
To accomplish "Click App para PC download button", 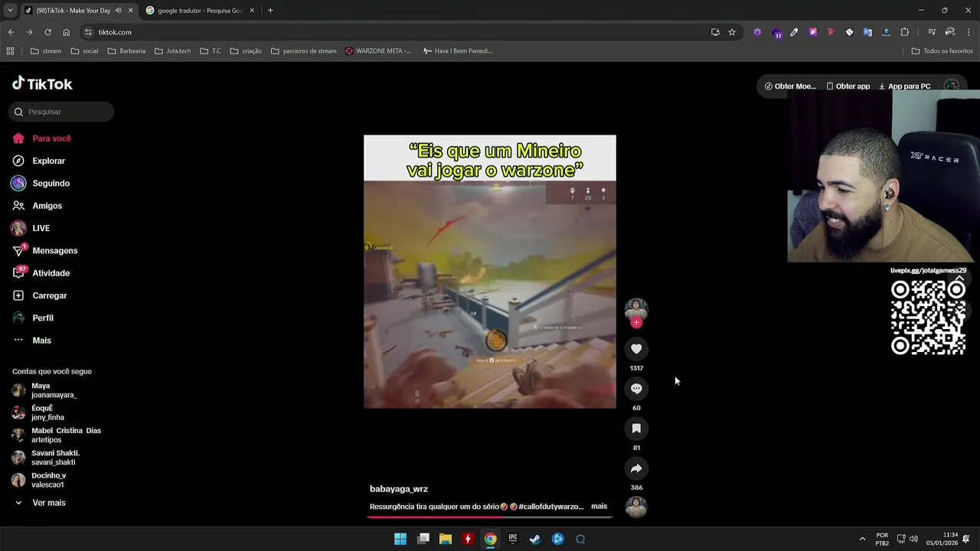I will click(x=904, y=86).
